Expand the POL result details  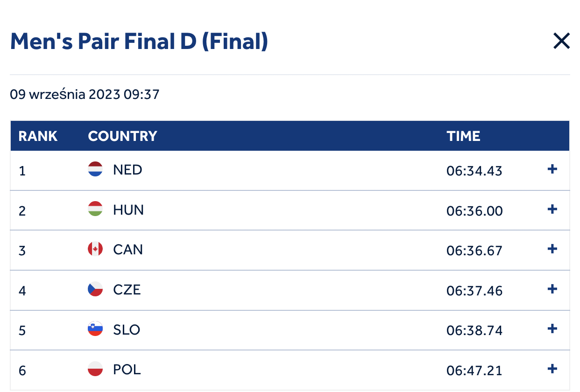click(552, 369)
